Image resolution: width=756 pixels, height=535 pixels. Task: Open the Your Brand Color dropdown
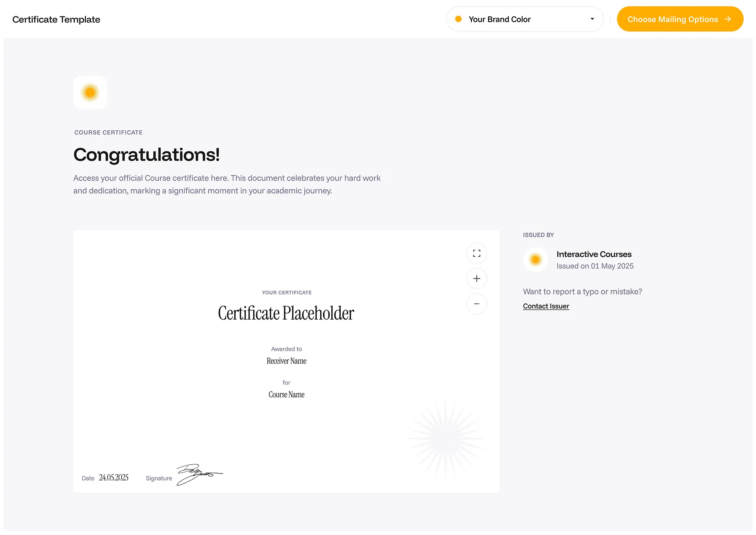click(x=525, y=19)
